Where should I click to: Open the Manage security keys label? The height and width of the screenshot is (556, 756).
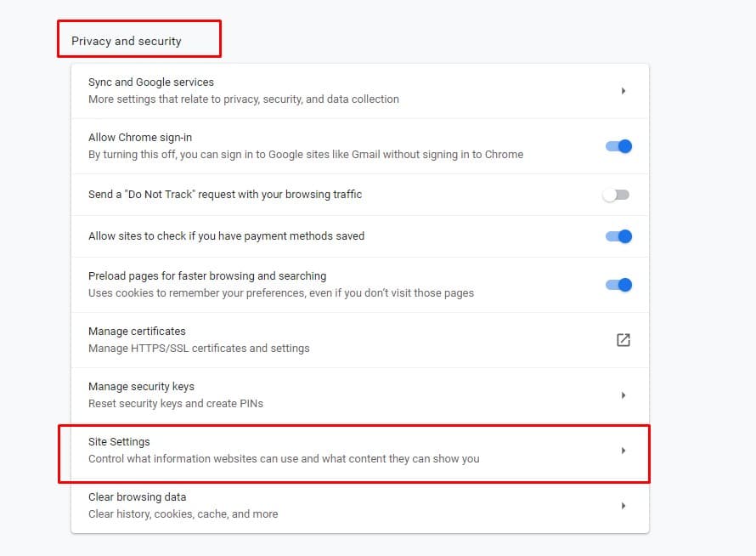[x=141, y=387]
